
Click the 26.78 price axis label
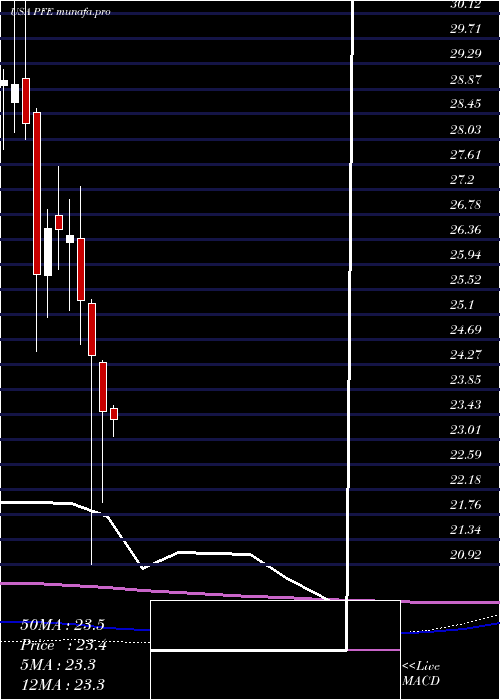pyautogui.click(x=466, y=204)
